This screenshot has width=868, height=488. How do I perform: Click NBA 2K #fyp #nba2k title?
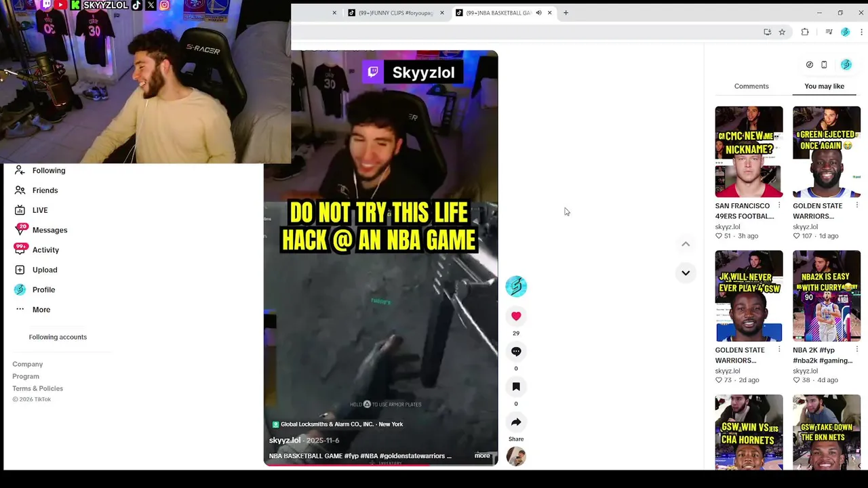point(822,355)
